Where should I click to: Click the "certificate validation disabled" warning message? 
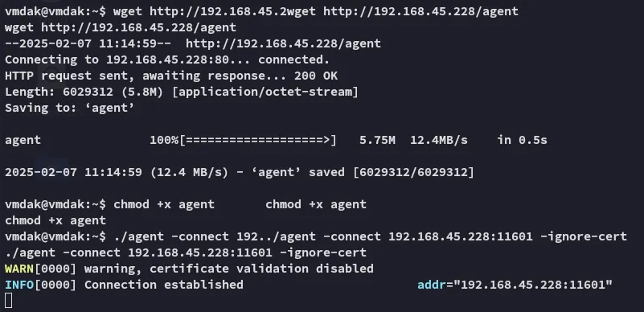coord(261,269)
